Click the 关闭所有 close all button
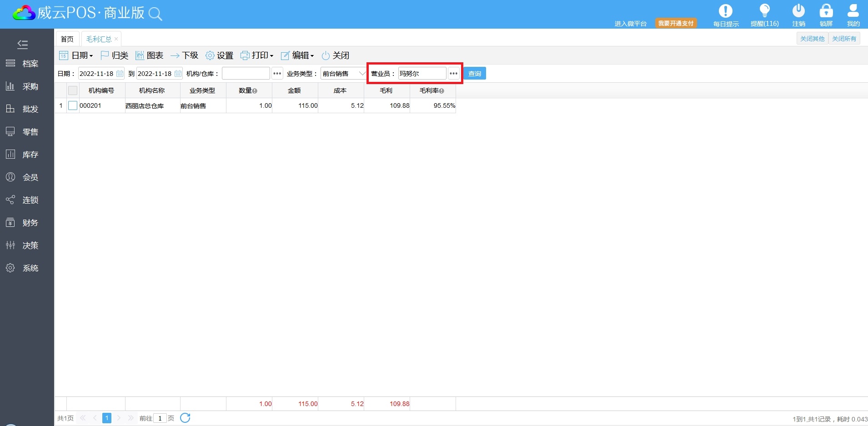The width and height of the screenshot is (868, 426). click(x=844, y=39)
